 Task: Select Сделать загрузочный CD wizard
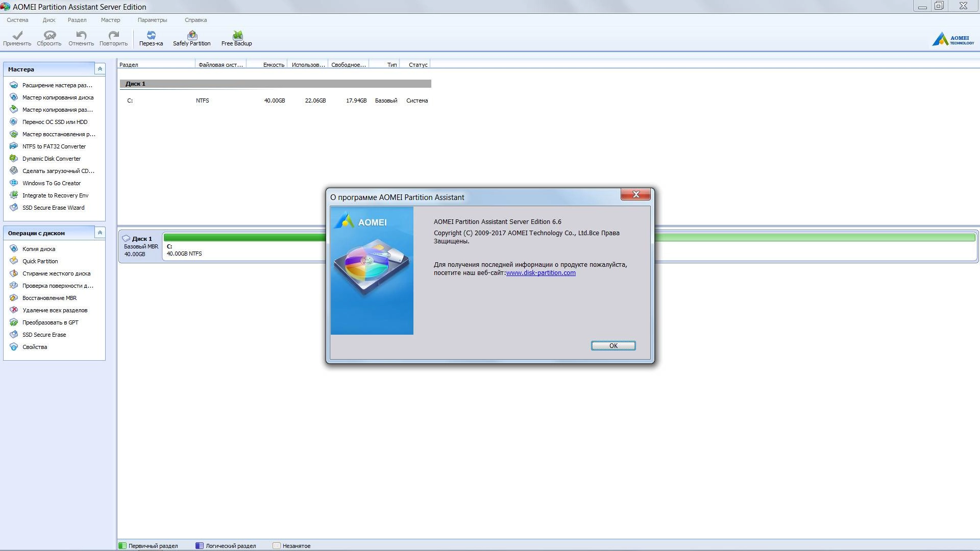[52, 171]
